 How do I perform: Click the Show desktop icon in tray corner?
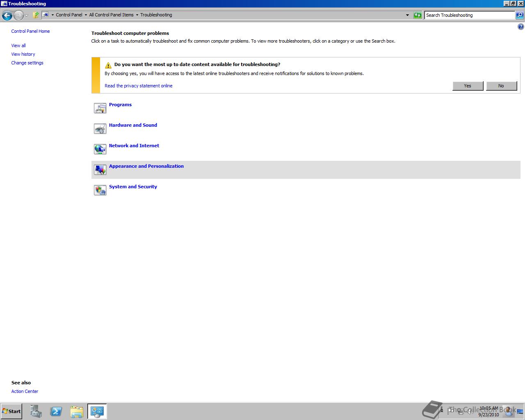point(520,411)
